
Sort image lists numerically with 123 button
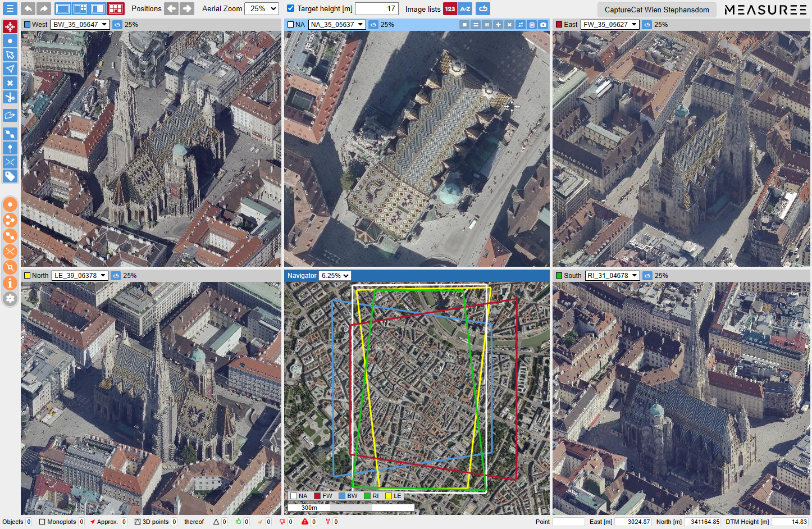click(x=450, y=9)
